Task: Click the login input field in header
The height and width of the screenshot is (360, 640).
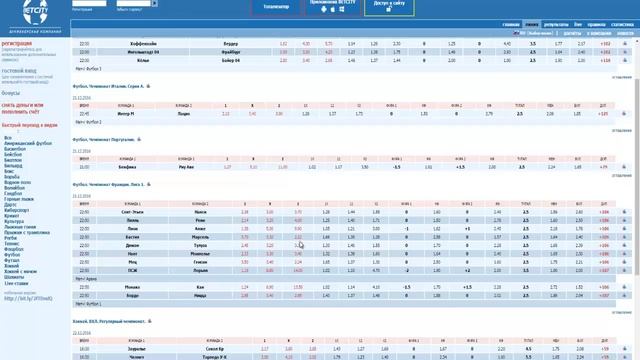Action: [x=89, y=3]
